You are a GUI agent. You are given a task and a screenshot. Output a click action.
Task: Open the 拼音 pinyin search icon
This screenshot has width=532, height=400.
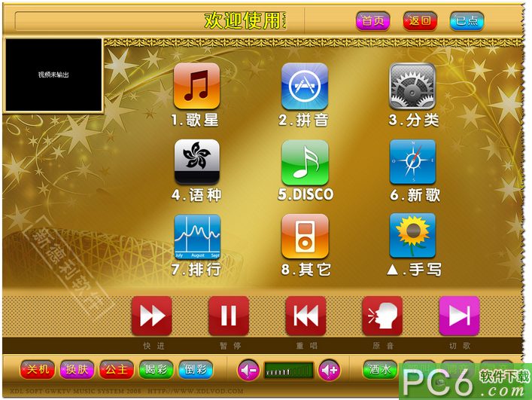point(305,86)
